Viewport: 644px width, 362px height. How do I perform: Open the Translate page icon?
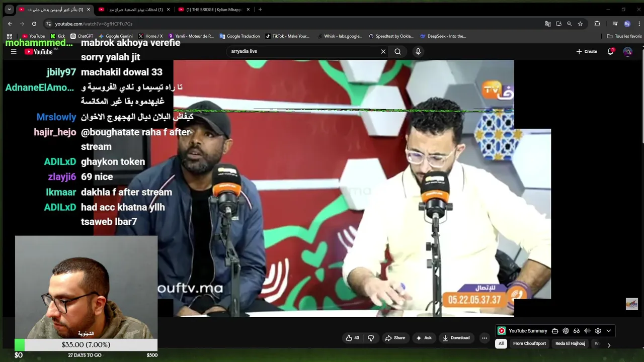548,24
